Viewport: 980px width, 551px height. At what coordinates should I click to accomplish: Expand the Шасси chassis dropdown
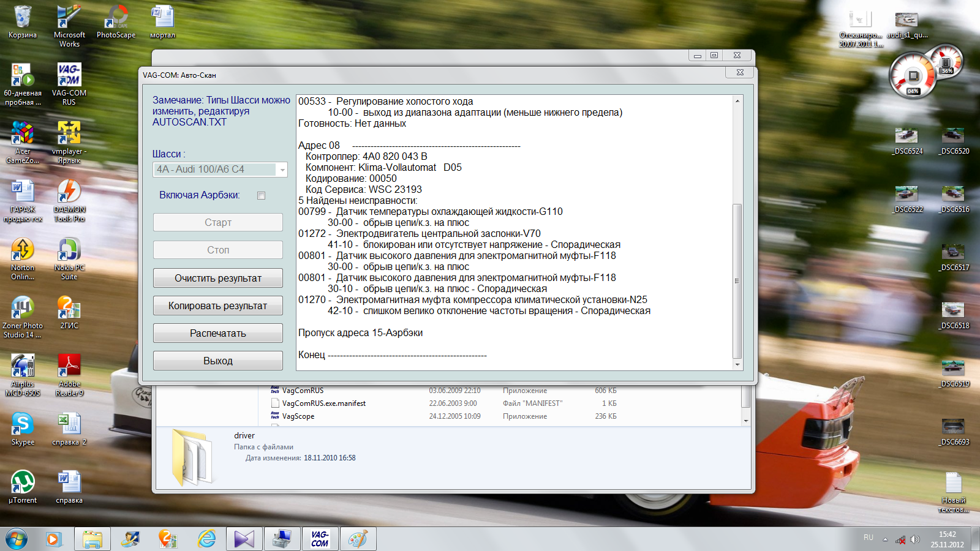click(282, 170)
